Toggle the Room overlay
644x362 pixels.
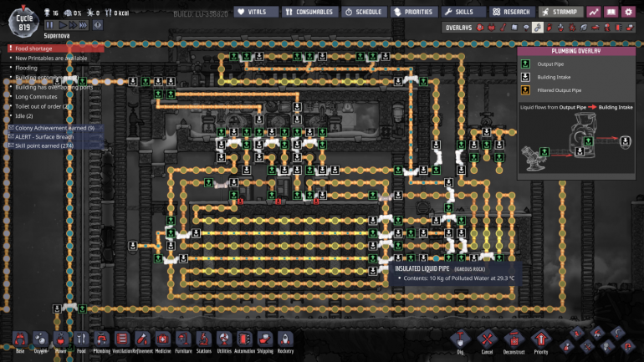(x=595, y=28)
